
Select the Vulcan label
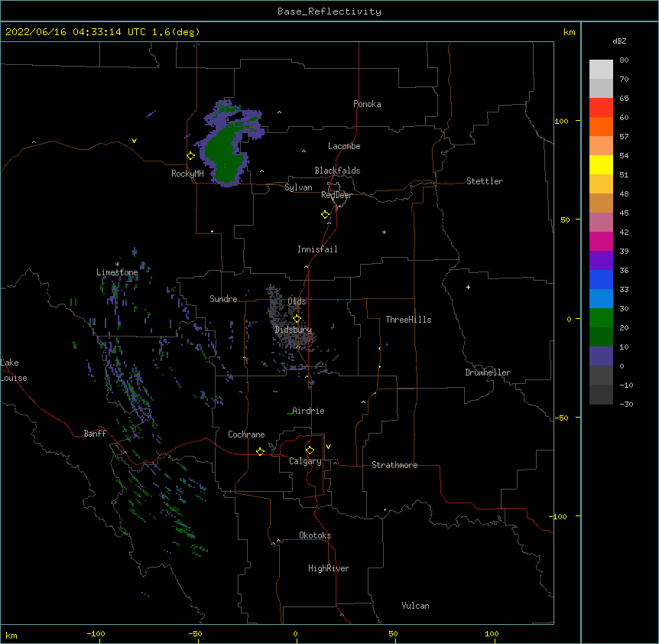[415, 606]
